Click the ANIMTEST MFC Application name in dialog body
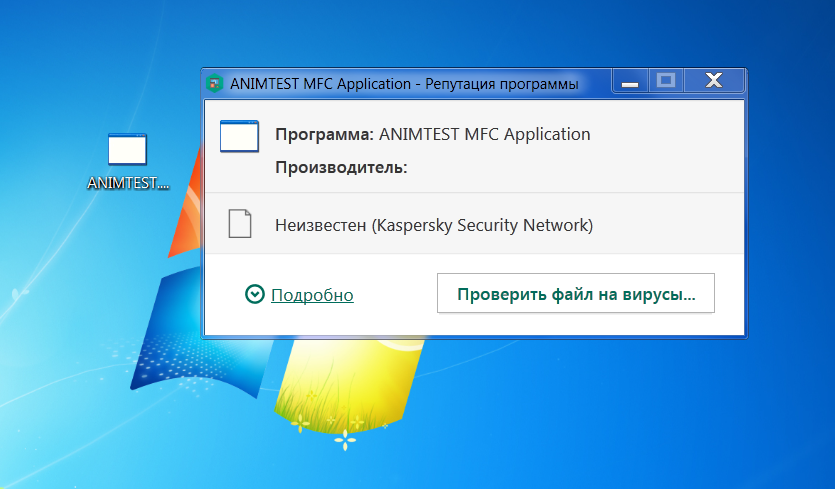 pyautogui.click(x=485, y=134)
